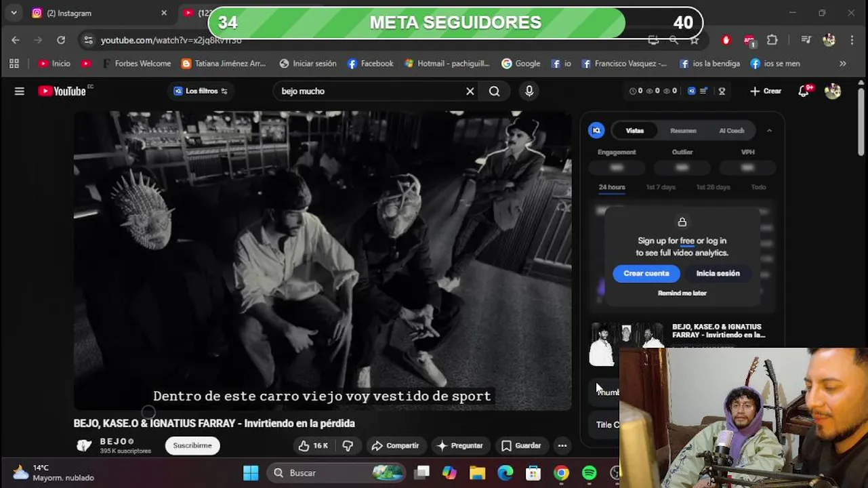Open Microsoft Edge from the taskbar
The width and height of the screenshot is (868, 488).
coord(505,472)
